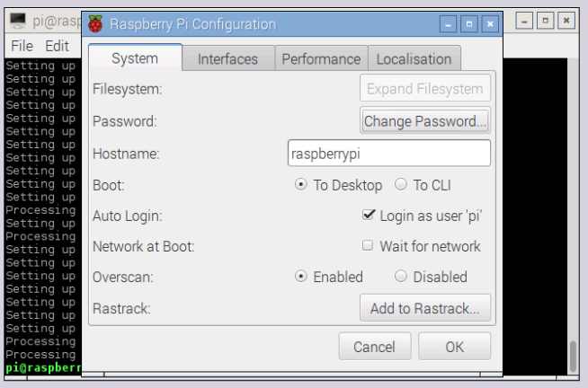588x388 pixels.
Task: Click the Raspberry Pi Configuration title text
Action: point(192,24)
